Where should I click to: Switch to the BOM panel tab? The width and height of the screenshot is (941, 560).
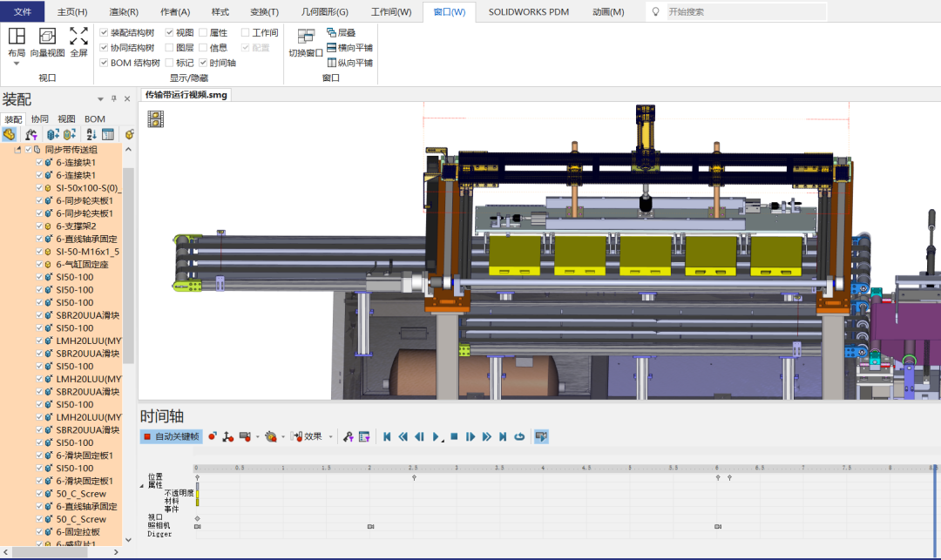(x=95, y=119)
